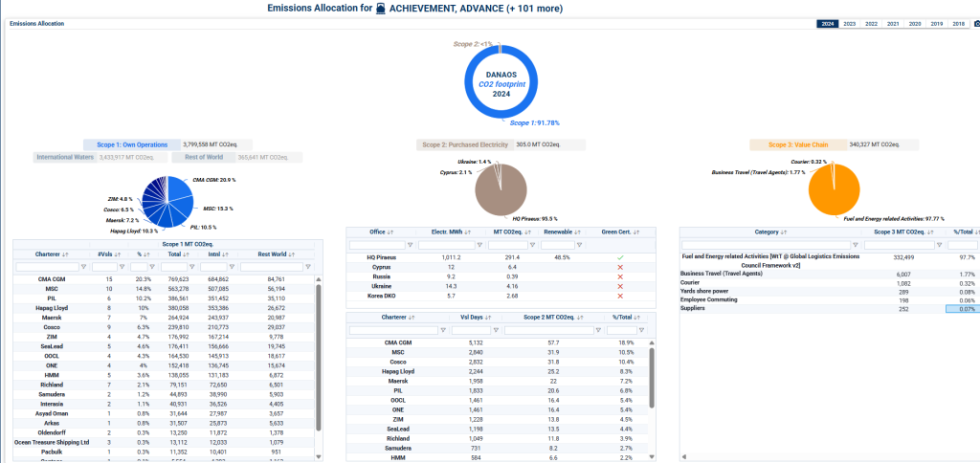Open the Vsl Days column filter funnel
The height and width of the screenshot is (463, 980).
[496, 330]
